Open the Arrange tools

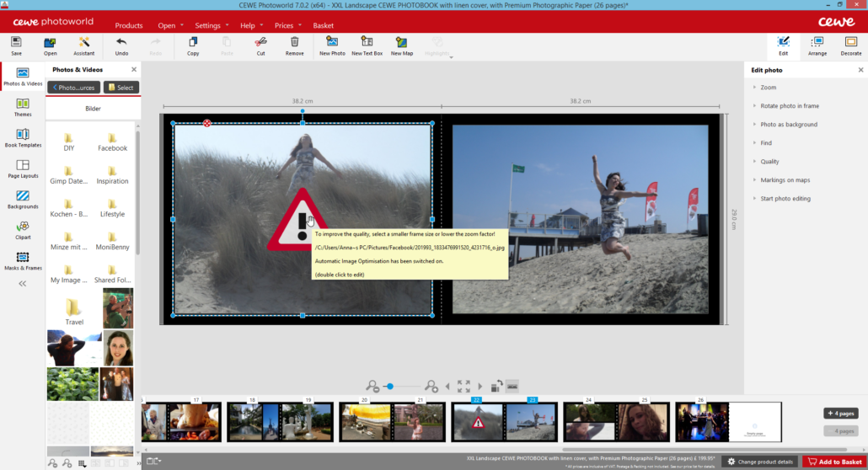tap(817, 46)
